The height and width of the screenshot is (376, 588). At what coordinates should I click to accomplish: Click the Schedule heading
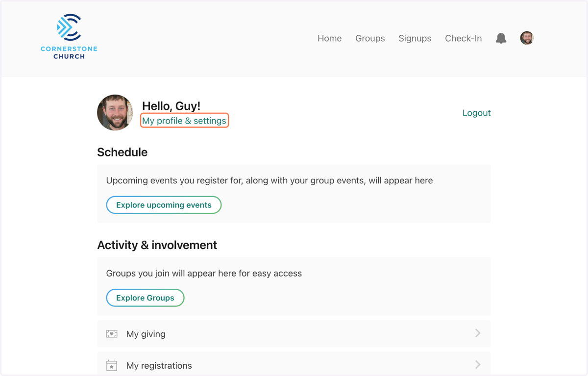coord(122,152)
